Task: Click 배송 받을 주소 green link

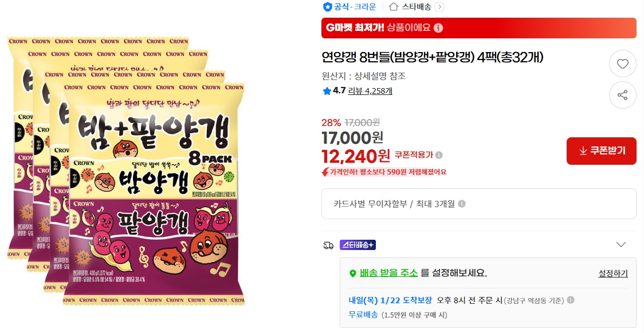Action: [x=388, y=273]
